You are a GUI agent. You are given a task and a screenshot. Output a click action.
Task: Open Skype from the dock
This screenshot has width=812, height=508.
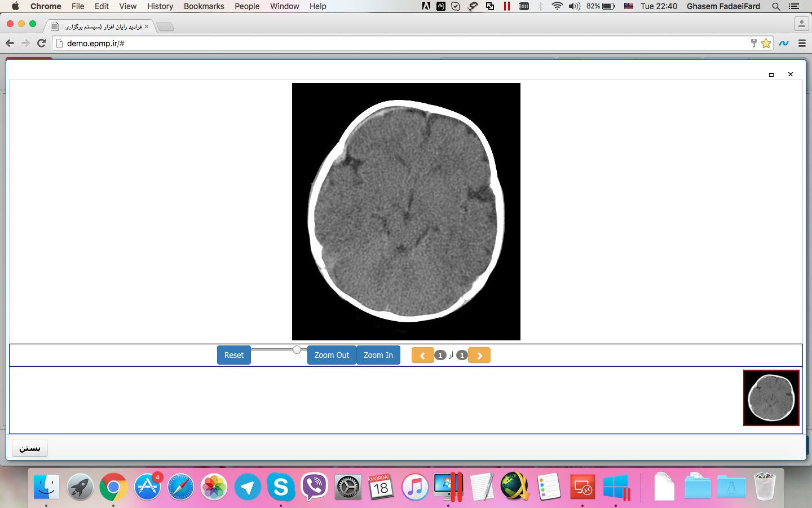point(281,487)
